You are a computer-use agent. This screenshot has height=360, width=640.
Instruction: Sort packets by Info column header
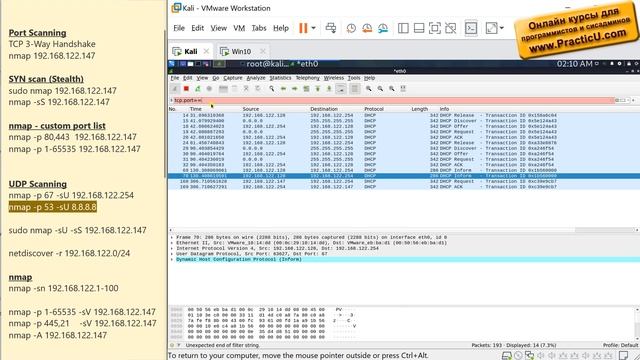444,109
